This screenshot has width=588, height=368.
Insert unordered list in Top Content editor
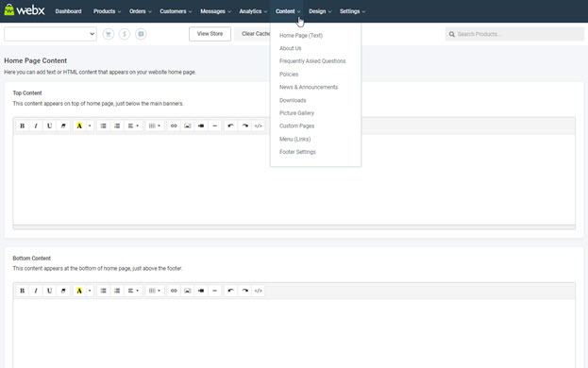(x=103, y=125)
